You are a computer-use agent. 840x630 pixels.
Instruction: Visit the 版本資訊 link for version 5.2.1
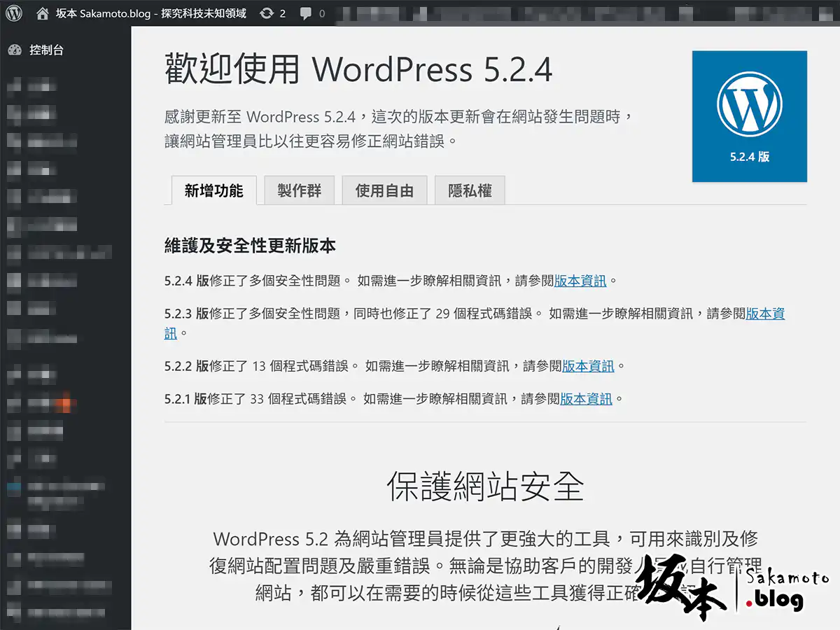click(586, 399)
